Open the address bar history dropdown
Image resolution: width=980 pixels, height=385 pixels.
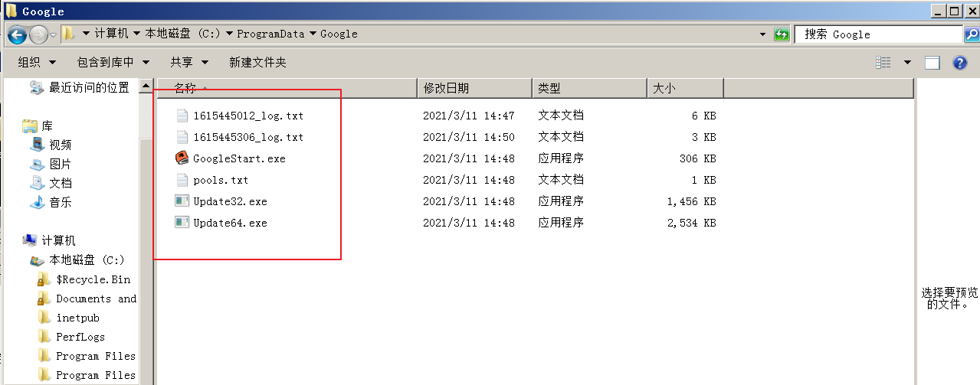click(762, 34)
